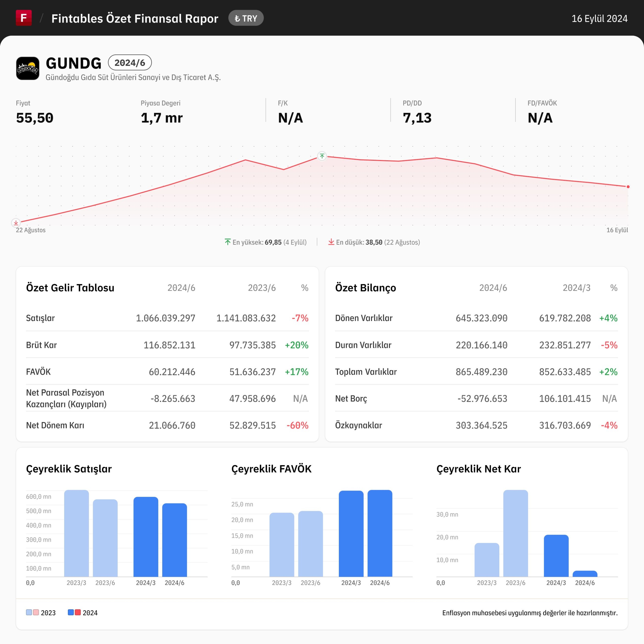Click Toplam Varlıklar value 865.489.230

[481, 372]
